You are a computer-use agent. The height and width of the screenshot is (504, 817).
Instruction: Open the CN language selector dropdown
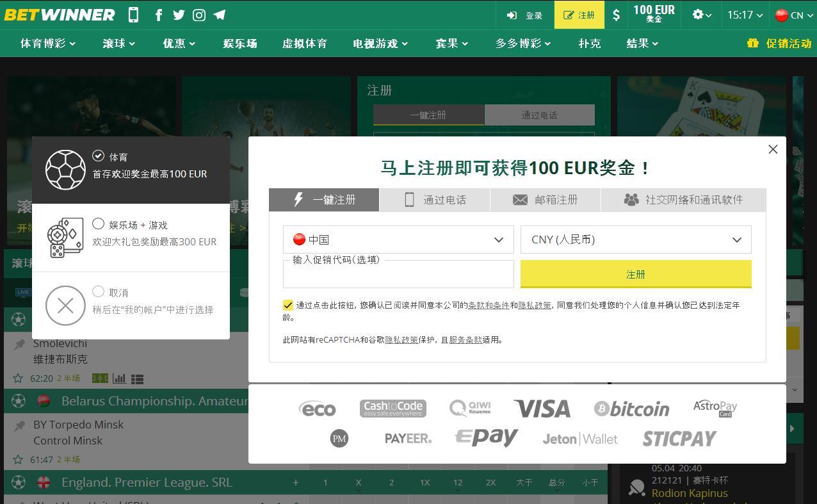click(794, 15)
